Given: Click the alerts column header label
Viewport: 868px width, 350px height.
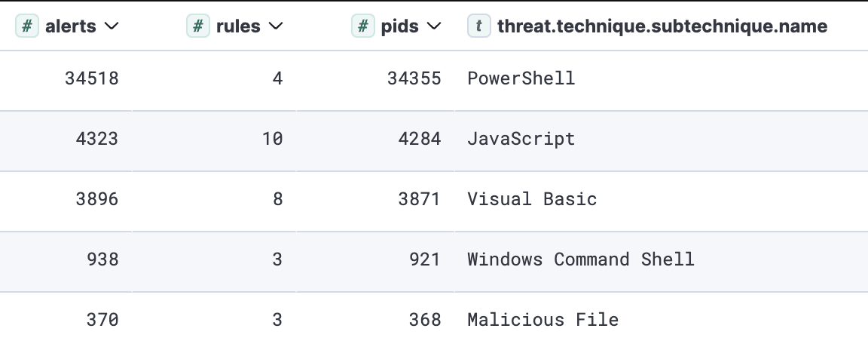Looking at the screenshot, I should (x=71, y=26).
